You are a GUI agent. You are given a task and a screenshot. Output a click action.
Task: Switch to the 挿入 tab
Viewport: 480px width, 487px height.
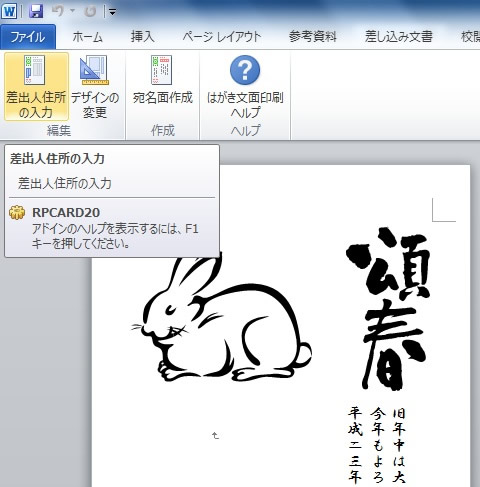click(x=142, y=37)
